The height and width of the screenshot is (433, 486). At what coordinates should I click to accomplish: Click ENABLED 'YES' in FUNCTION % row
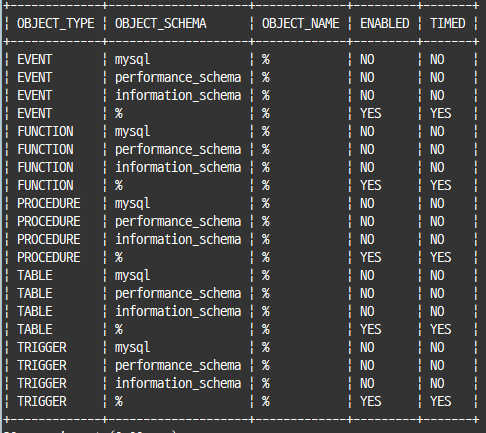(x=371, y=186)
